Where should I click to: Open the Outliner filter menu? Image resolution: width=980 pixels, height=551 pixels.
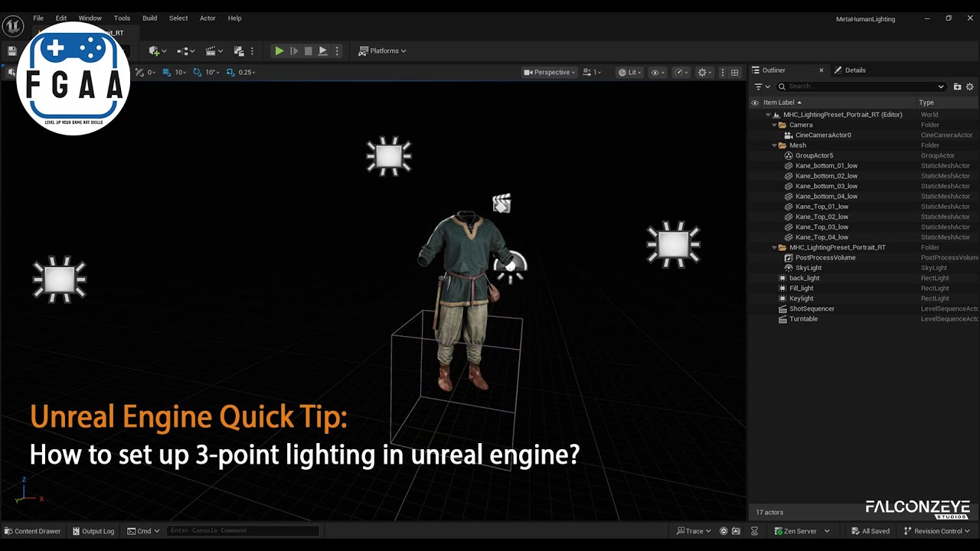(762, 87)
